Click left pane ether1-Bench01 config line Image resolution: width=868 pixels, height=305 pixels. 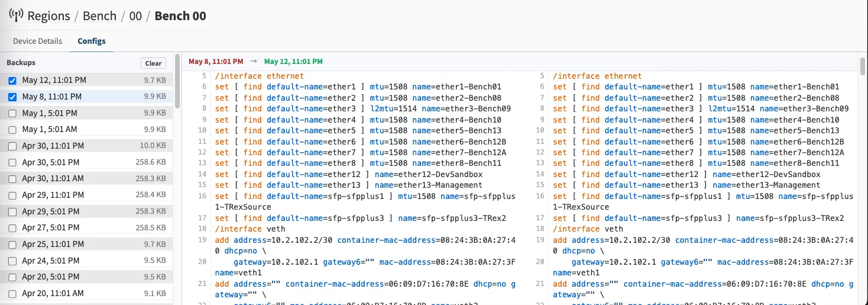pyautogui.click(x=358, y=87)
